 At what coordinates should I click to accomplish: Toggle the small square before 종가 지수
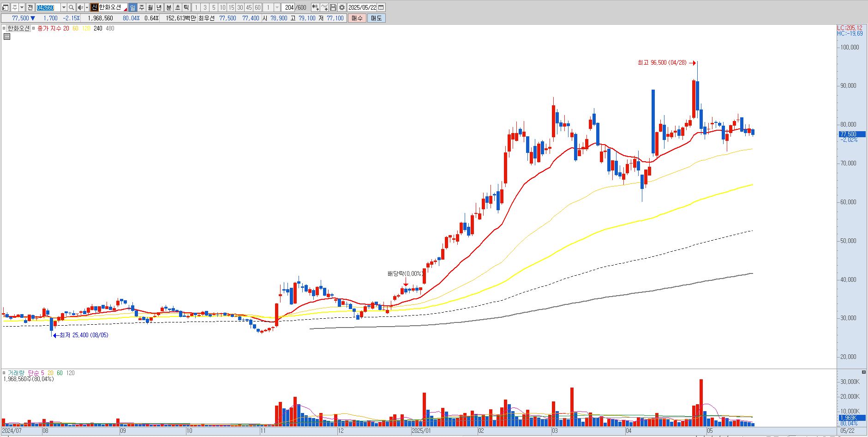pyautogui.click(x=34, y=28)
